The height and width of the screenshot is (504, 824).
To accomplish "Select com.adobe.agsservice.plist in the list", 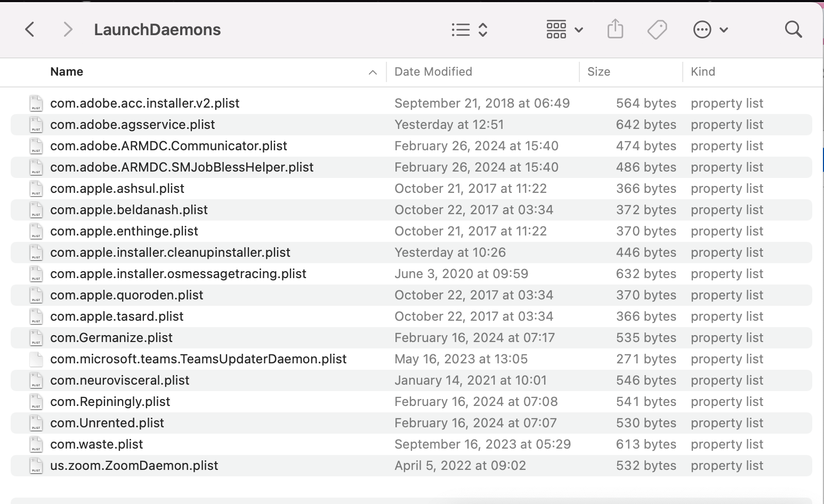I will point(132,125).
